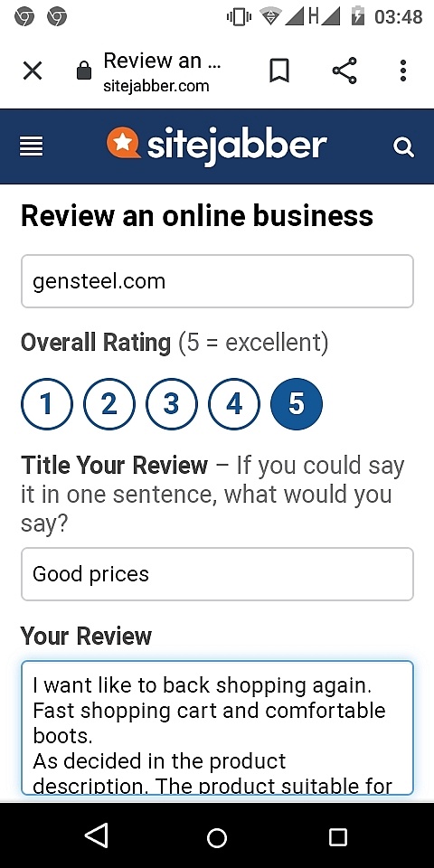Viewport: 434px width, 868px height.
Task: Open recent apps with the square button
Action: (x=337, y=837)
